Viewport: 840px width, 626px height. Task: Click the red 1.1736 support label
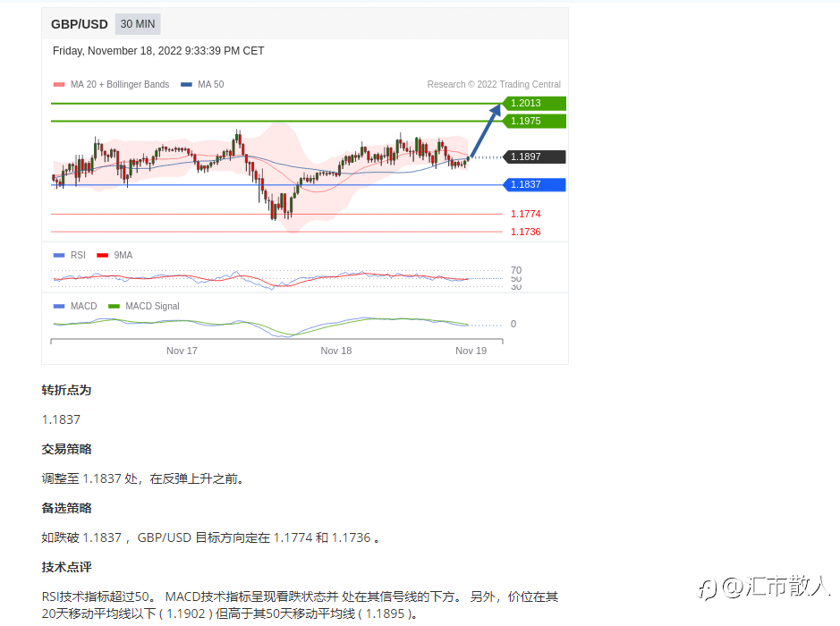pos(525,232)
